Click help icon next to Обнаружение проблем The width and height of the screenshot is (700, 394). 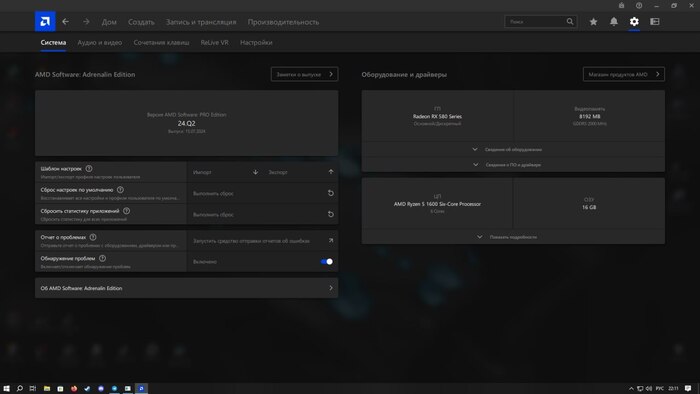coord(103,258)
